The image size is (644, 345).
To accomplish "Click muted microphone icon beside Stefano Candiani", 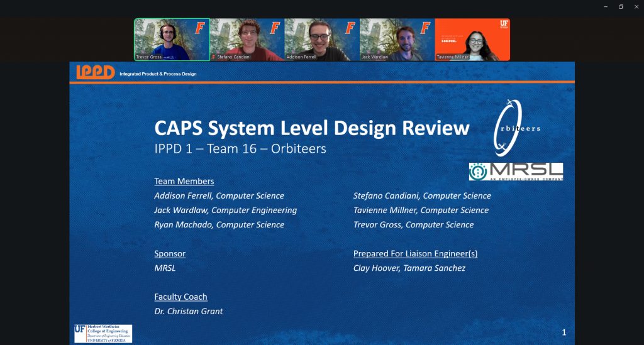I will 214,57.
